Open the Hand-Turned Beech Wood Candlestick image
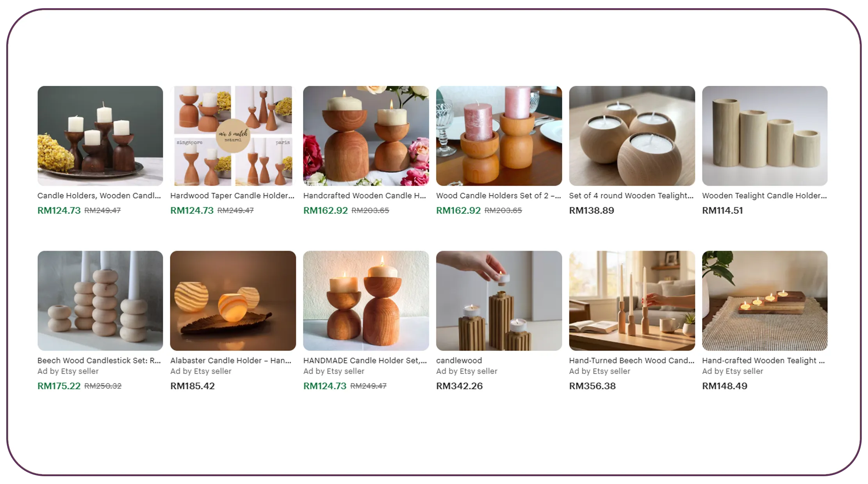The width and height of the screenshot is (868, 484). click(x=632, y=301)
